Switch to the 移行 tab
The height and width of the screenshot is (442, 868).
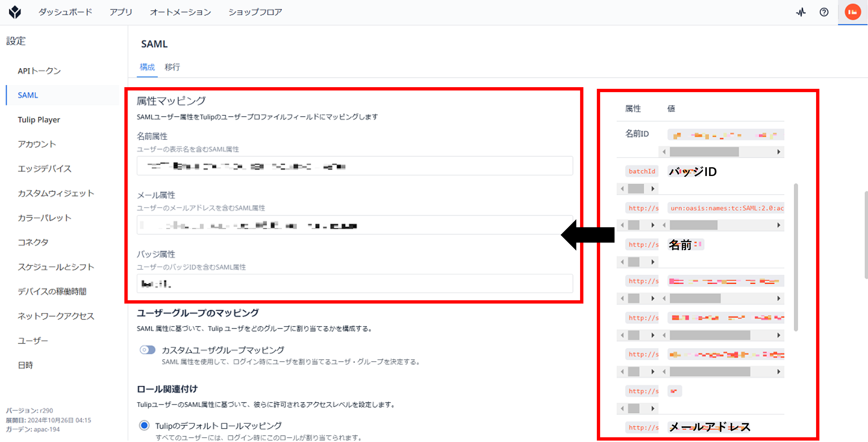click(x=172, y=67)
